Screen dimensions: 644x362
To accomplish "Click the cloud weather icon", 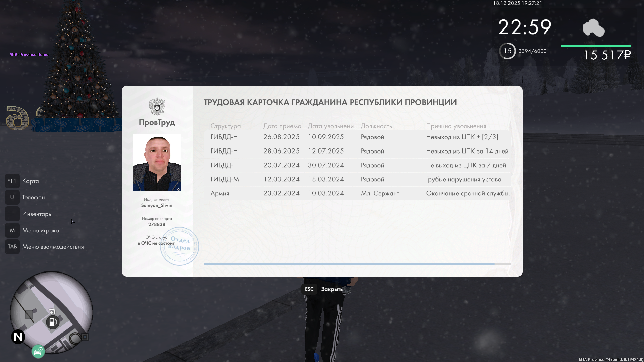I will (593, 28).
